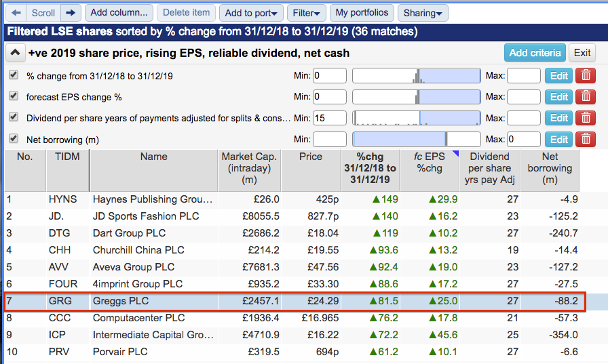608x364 pixels.
Task: Click the ICP ticker cell
Action: [67, 335]
